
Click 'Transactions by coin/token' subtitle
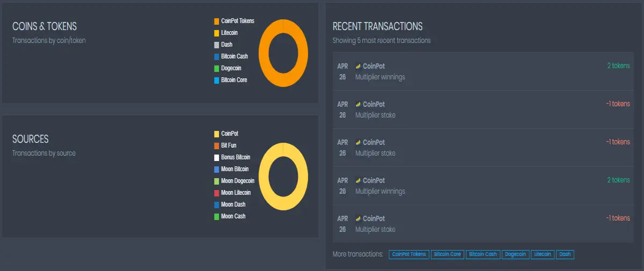tap(49, 40)
